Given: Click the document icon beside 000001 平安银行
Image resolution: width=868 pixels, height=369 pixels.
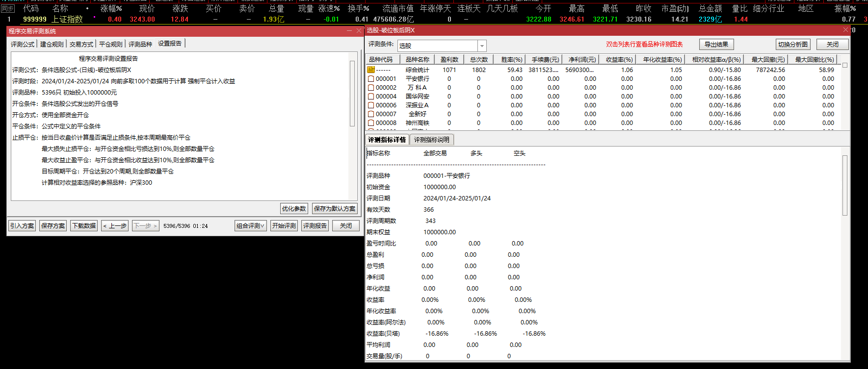Looking at the screenshot, I should pyautogui.click(x=371, y=78).
